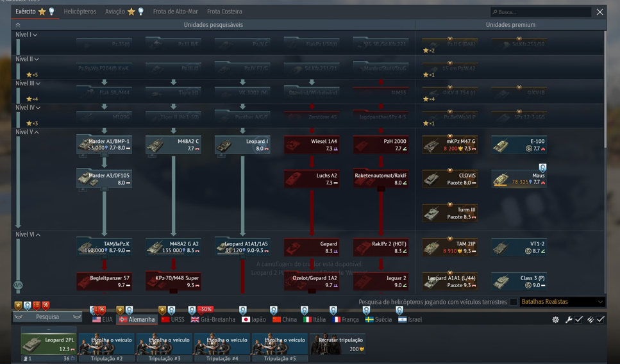Expand the Nível I rank row
620x364 pixels.
point(26,35)
